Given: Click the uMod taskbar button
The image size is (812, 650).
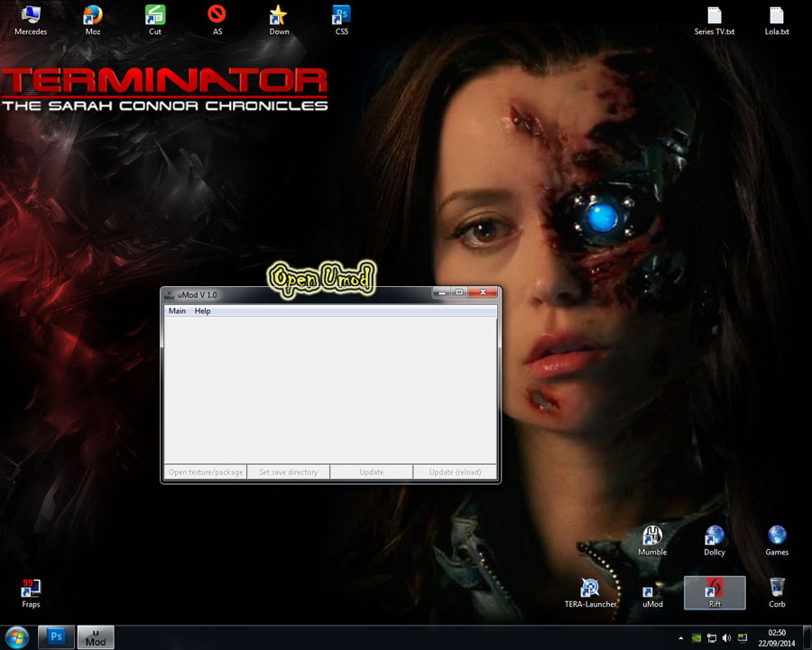Looking at the screenshot, I should coord(96,637).
